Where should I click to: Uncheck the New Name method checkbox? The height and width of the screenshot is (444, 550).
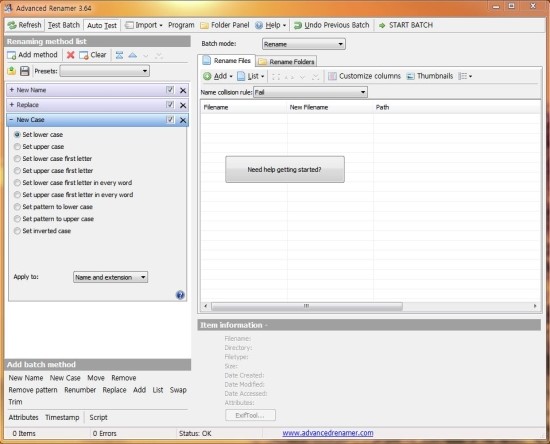pyautogui.click(x=170, y=90)
